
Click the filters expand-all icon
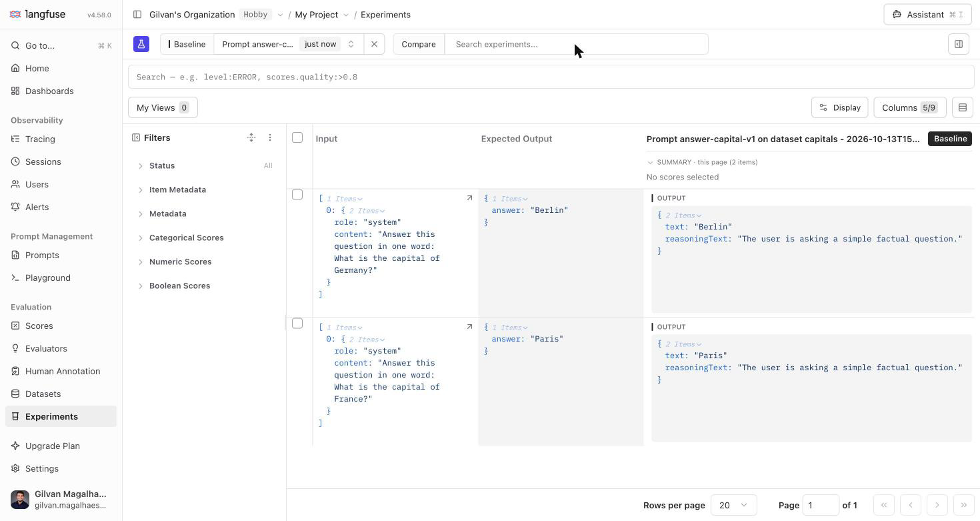click(251, 137)
